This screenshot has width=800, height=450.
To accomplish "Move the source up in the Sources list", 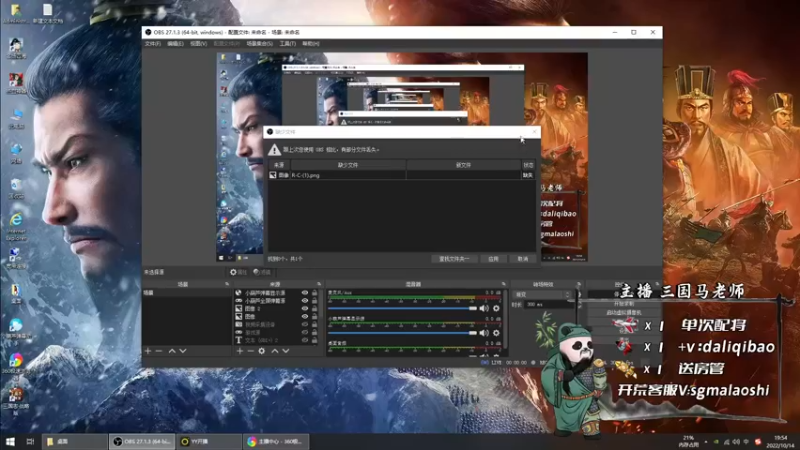I will click(274, 351).
